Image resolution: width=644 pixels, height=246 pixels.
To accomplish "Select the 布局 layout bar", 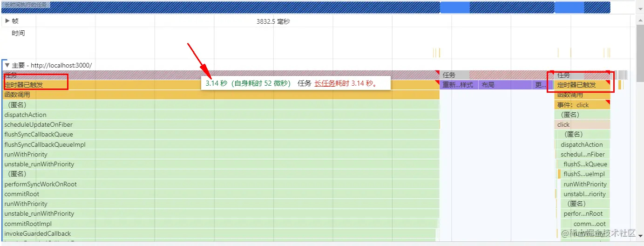I will pos(506,85).
